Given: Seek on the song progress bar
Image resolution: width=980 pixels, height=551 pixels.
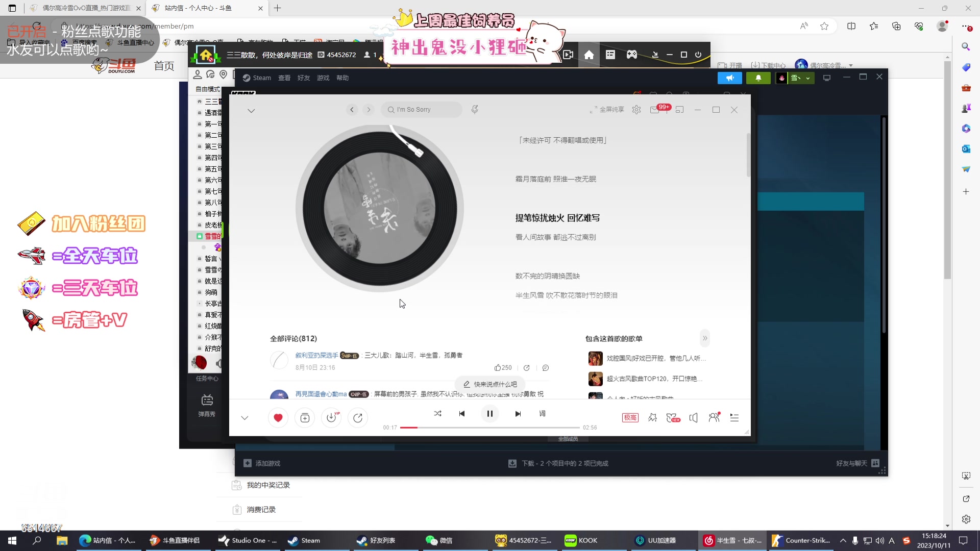Looking at the screenshot, I should (x=490, y=428).
